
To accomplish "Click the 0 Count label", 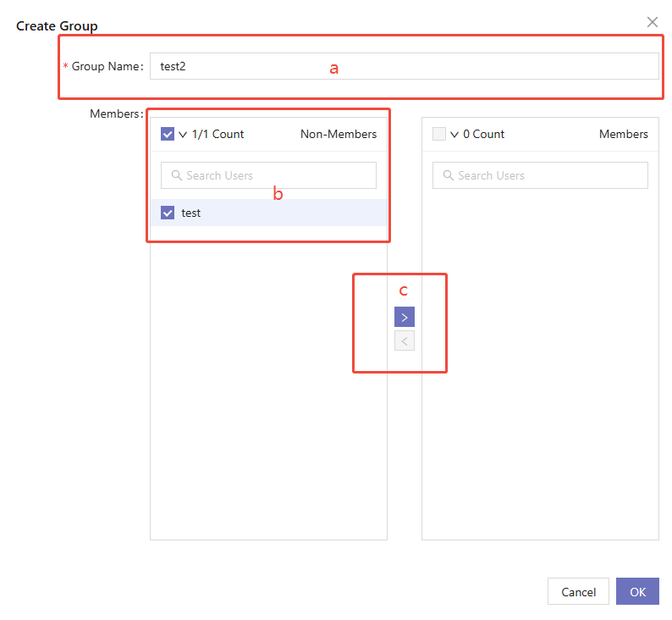I will click(483, 134).
